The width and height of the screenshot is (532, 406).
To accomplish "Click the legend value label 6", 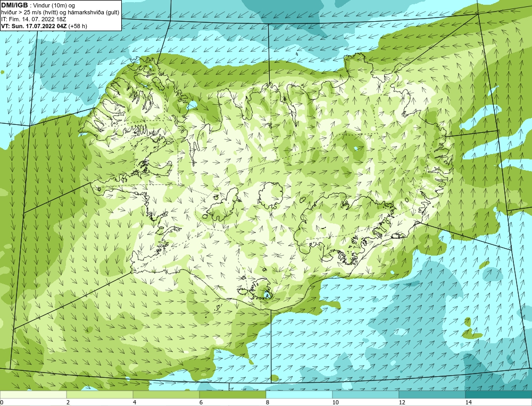I will 201,402.
